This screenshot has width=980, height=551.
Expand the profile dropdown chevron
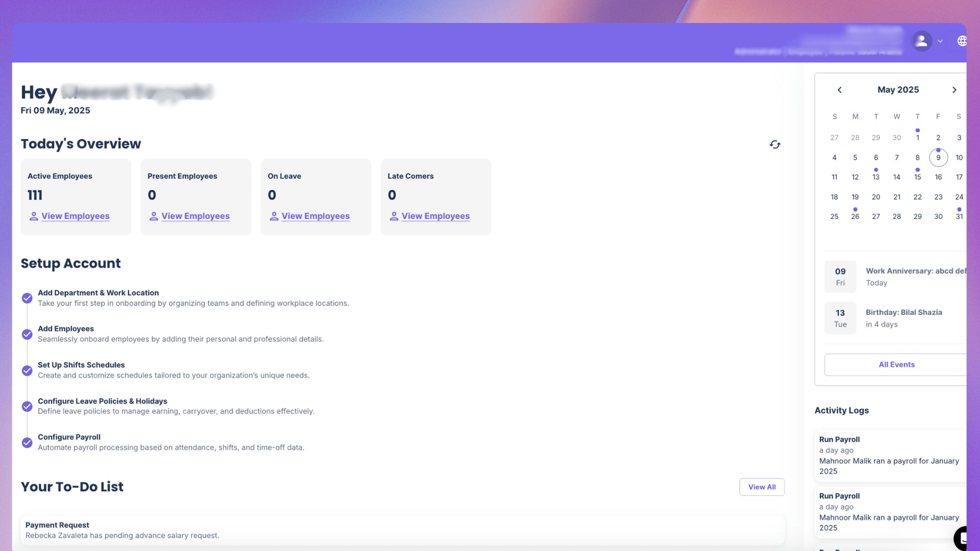(940, 41)
